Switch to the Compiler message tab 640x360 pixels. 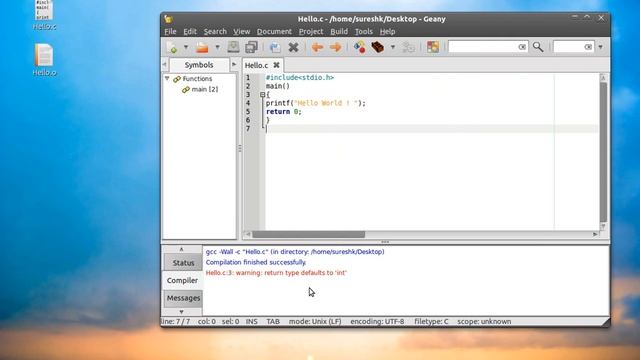click(182, 280)
